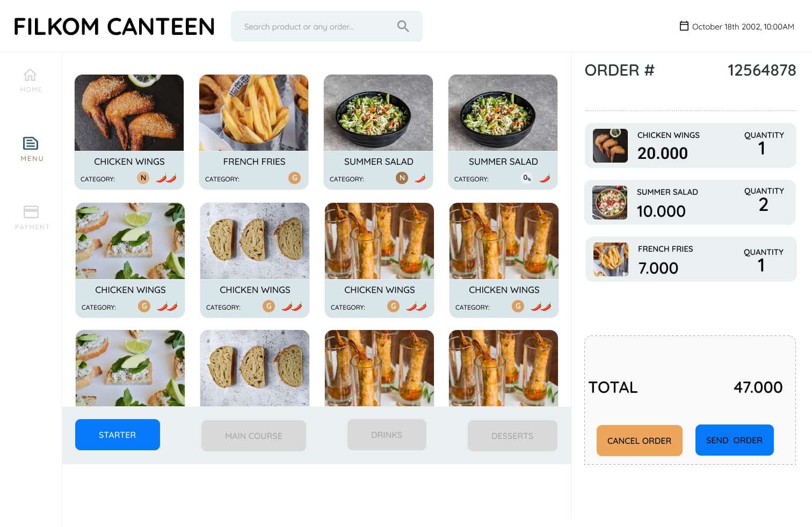Select the Starter category tab
This screenshot has width=812, height=527.
(x=117, y=435)
